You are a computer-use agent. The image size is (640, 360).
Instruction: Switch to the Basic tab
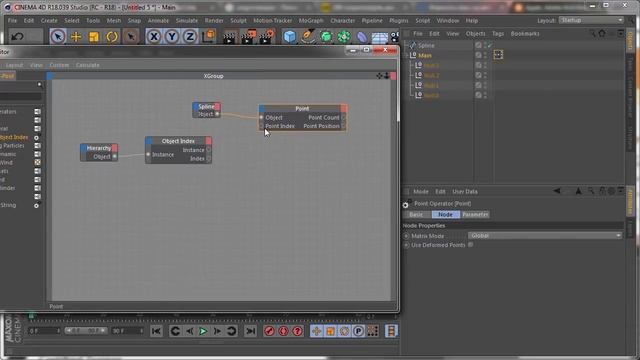click(x=416, y=214)
